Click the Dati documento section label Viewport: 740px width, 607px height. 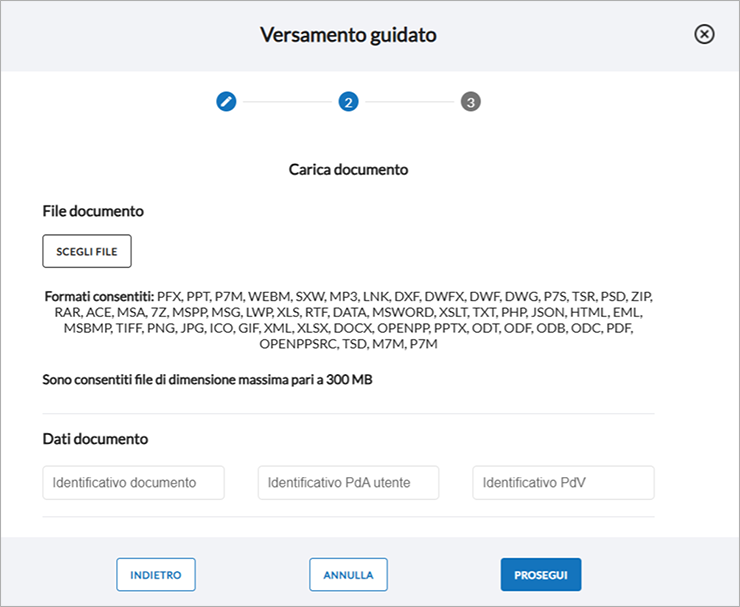95,438
